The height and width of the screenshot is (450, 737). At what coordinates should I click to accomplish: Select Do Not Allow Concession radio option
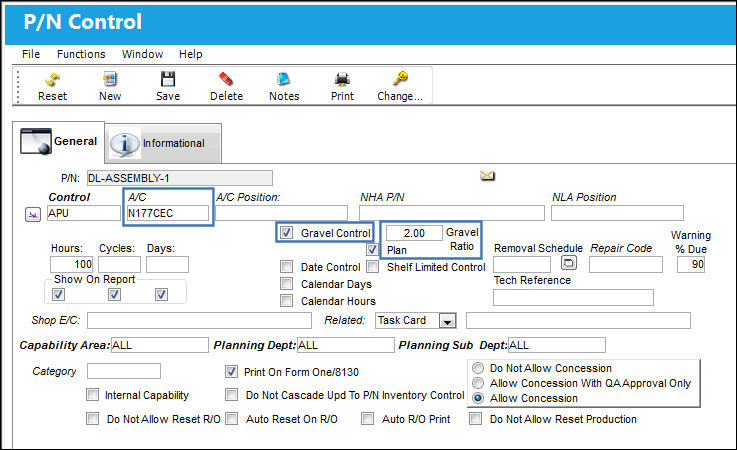click(x=478, y=368)
